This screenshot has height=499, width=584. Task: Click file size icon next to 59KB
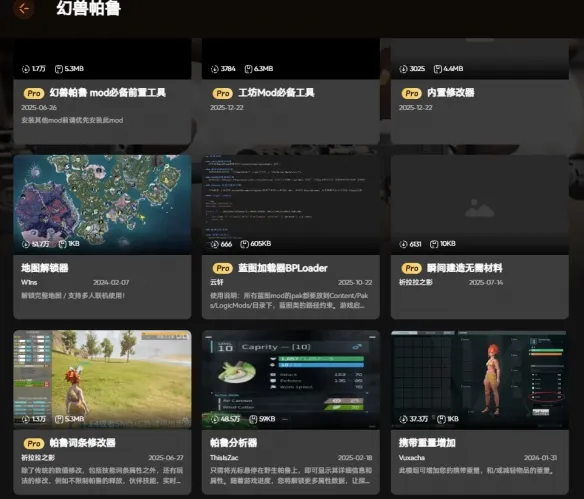pos(253,419)
